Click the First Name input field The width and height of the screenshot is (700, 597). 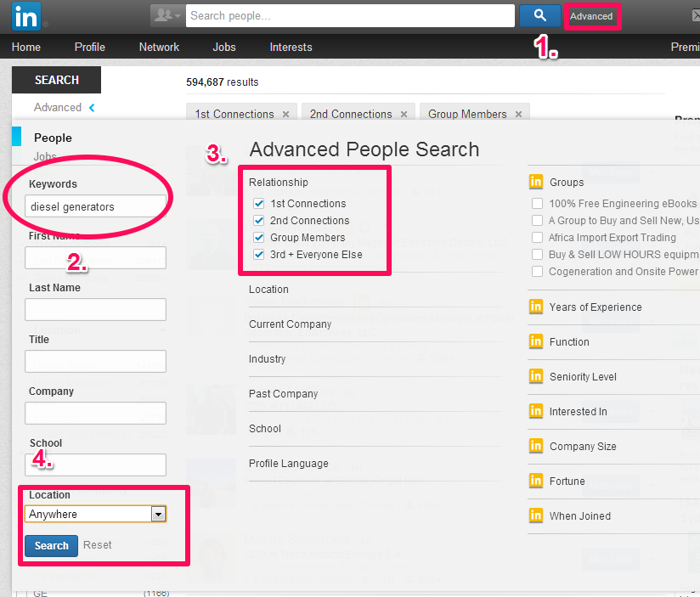point(95,258)
